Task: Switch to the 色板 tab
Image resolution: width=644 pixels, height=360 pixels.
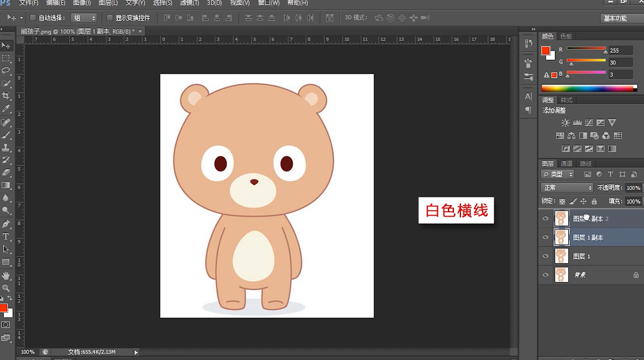Action: tap(566, 36)
